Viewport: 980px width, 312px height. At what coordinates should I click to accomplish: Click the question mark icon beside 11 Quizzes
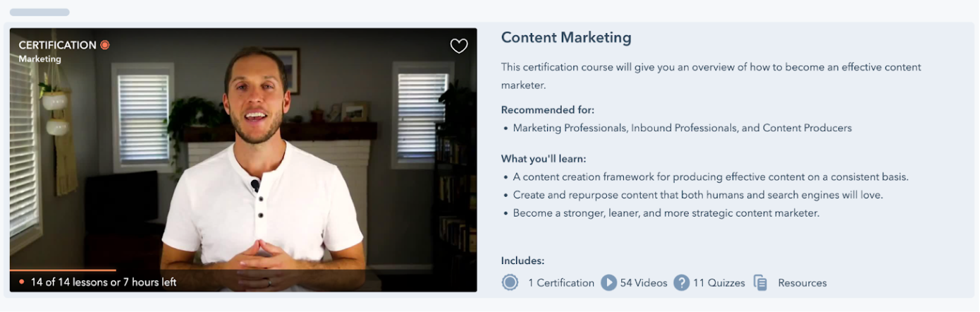[681, 282]
